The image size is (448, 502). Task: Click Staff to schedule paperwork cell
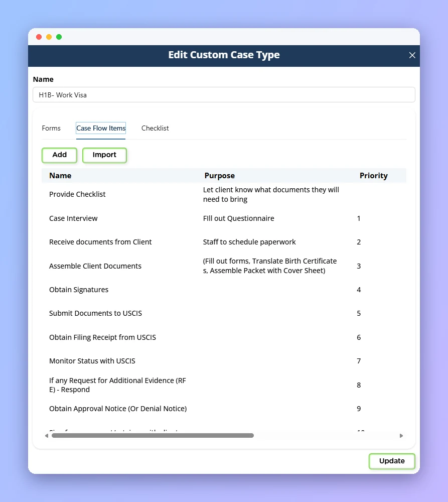(x=249, y=242)
